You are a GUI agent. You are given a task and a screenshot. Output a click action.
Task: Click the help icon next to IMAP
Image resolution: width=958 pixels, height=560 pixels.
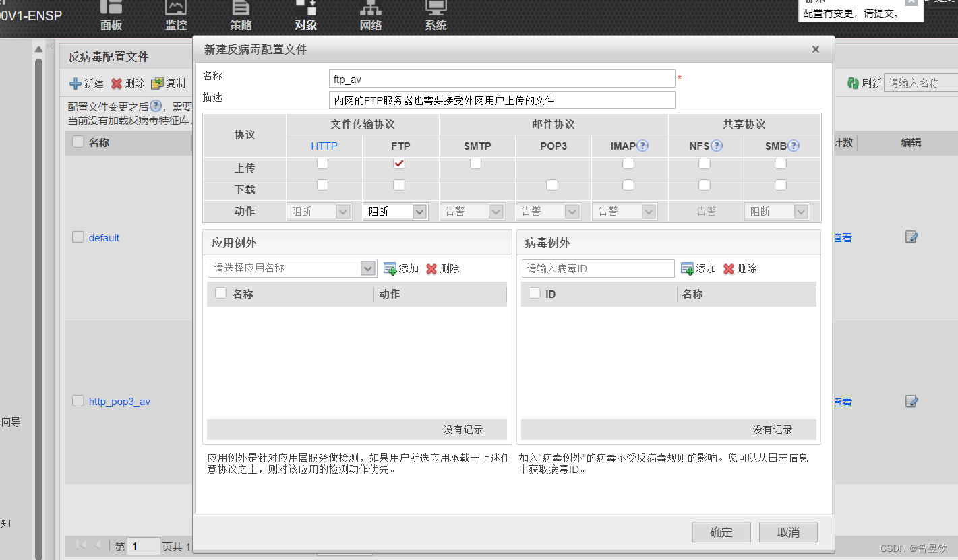pyautogui.click(x=642, y=146)
